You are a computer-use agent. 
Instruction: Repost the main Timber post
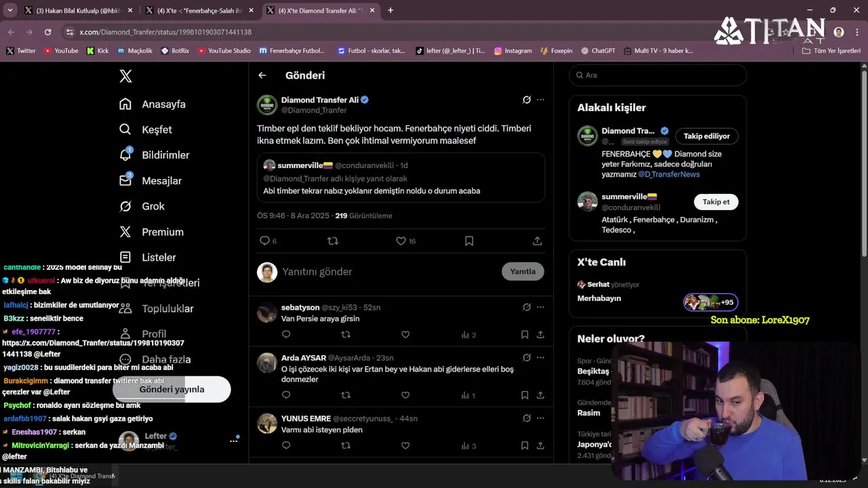click(333, 241)
